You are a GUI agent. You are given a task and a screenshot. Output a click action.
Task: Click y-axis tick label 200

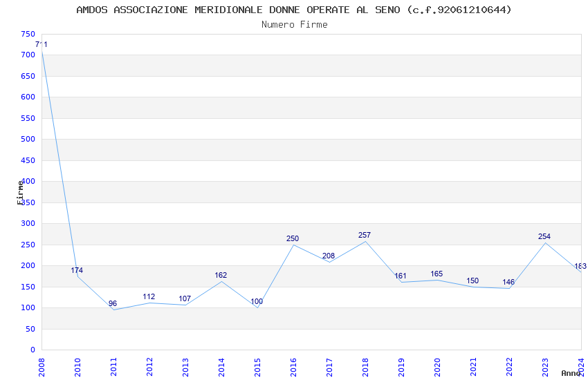[28, 266]
